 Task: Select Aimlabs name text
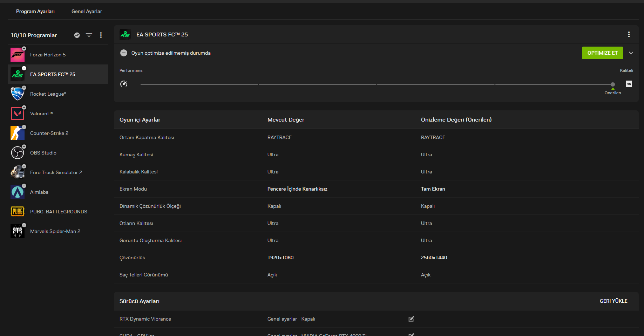[x=39, y=192]
